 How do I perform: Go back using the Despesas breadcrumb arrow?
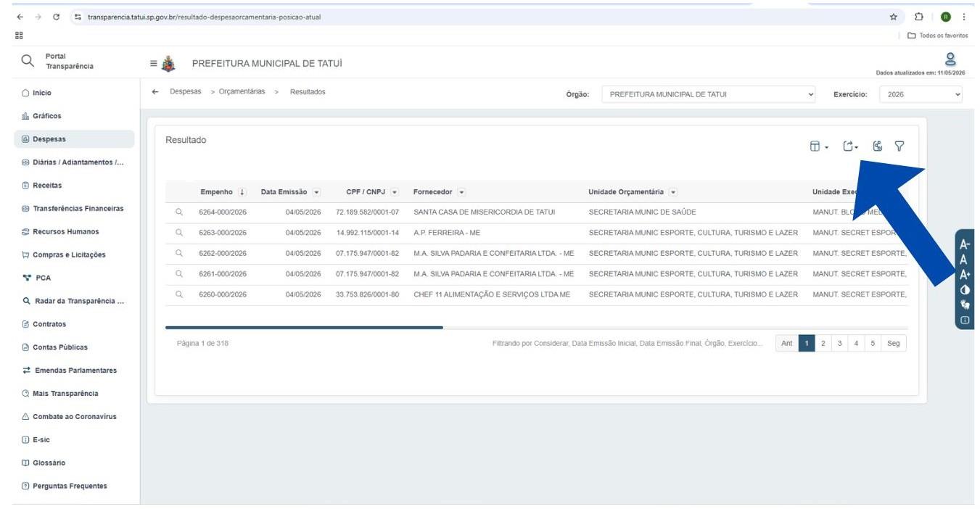(x=155, y=92)
